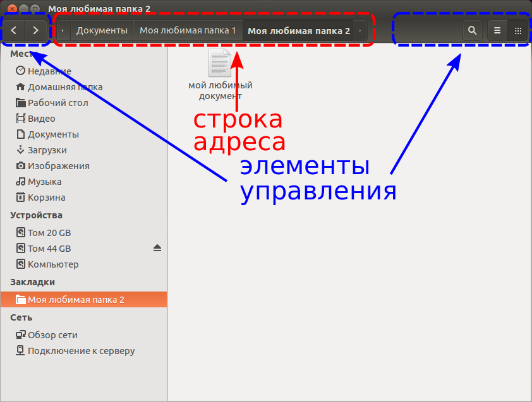The height and width of the screenshot is (402, 532).
Task: Select Обзор сети network browse
Action: click(x=52, y=335)
